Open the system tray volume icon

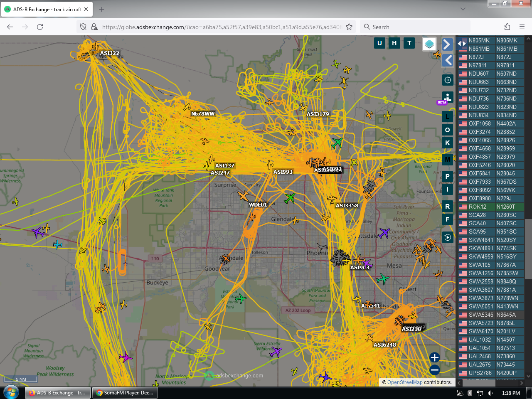click(x=490, y=393)
